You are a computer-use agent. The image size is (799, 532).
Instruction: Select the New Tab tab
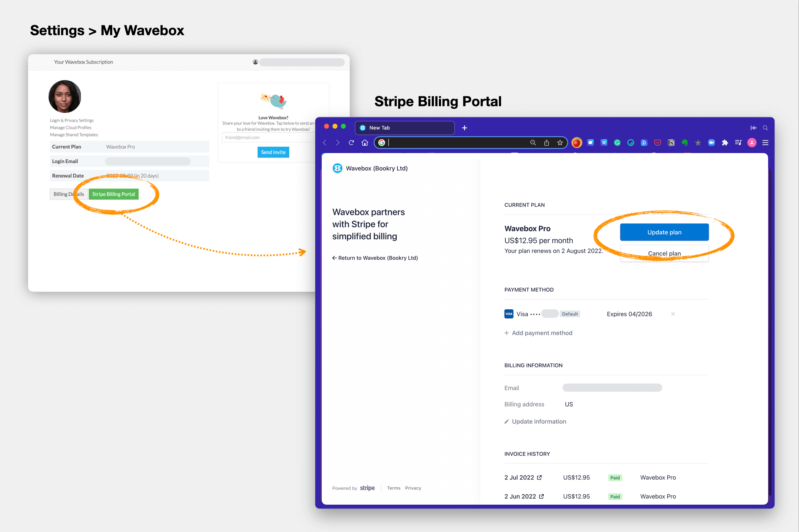point(405,128)
